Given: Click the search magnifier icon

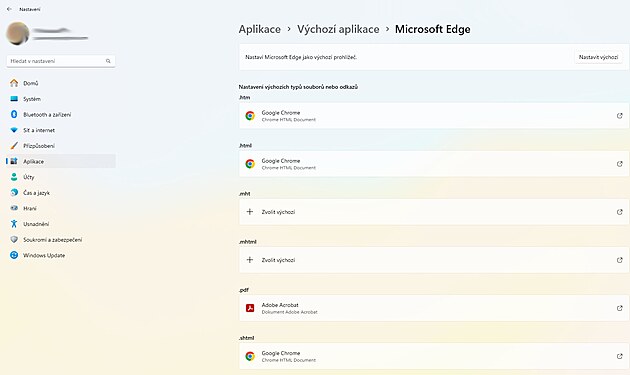Looking at the screenshot, I should coord(108,61).
